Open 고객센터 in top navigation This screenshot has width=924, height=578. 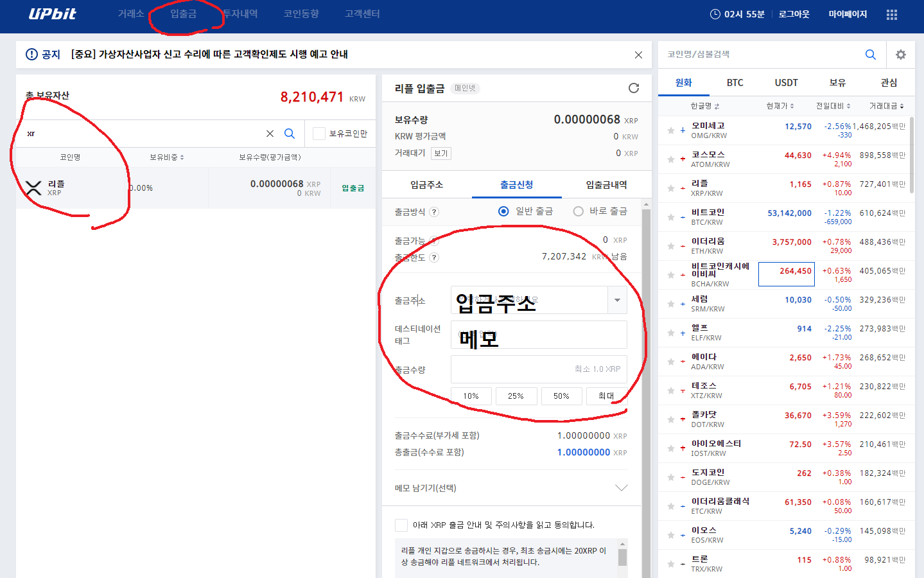point(362,13)
